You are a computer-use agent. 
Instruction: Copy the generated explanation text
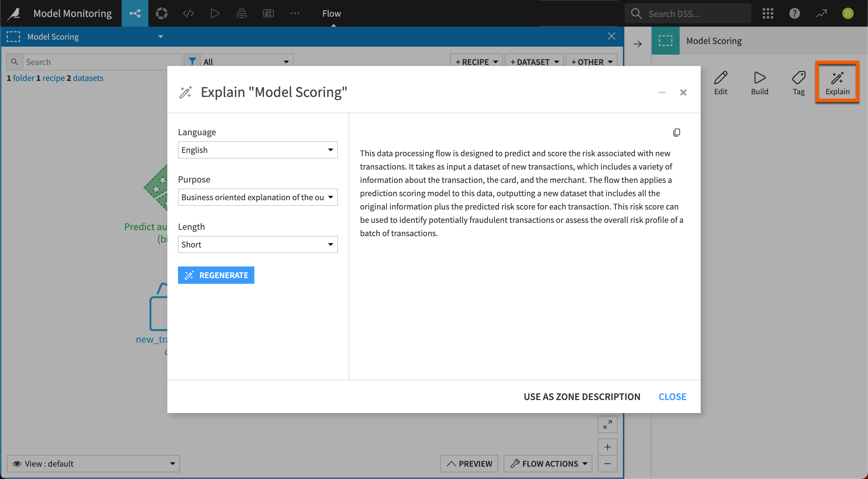point(677,132)
